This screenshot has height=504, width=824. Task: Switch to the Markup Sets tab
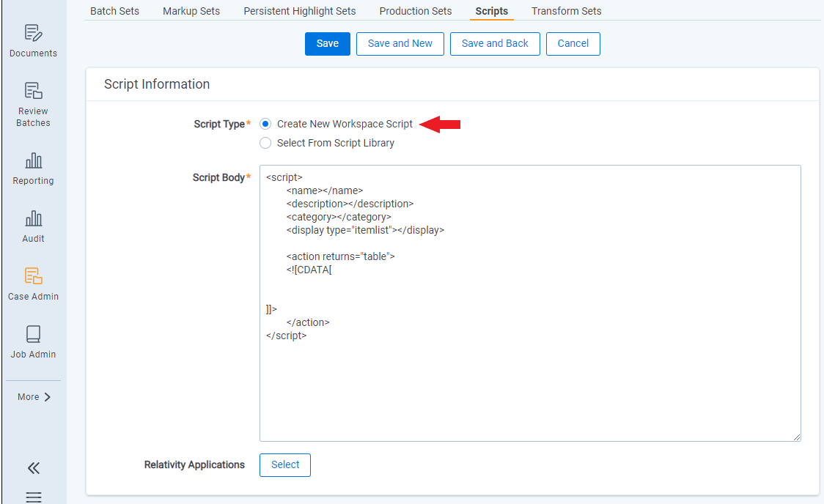click(x=191, y=11)
